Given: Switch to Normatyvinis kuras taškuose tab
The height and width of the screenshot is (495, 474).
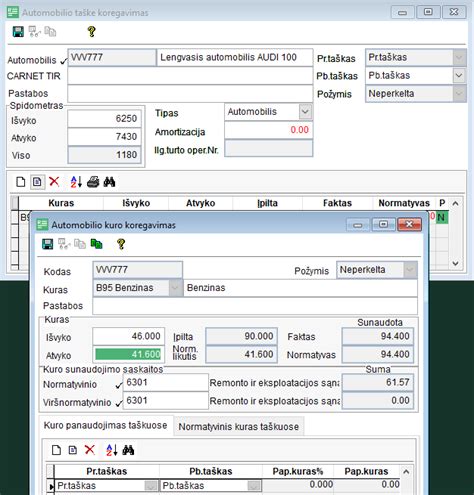Looking at the screenshot, I should (239, 426).
